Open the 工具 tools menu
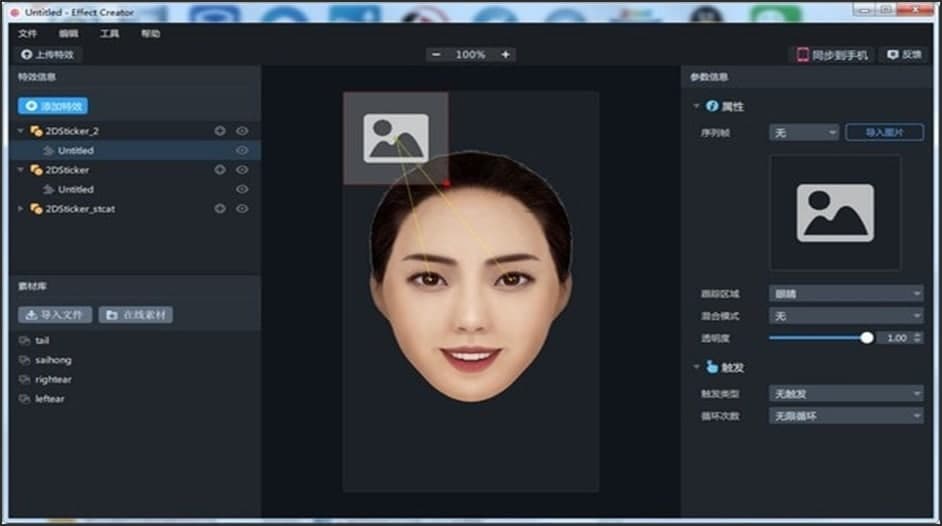 [x=109, y=33]
